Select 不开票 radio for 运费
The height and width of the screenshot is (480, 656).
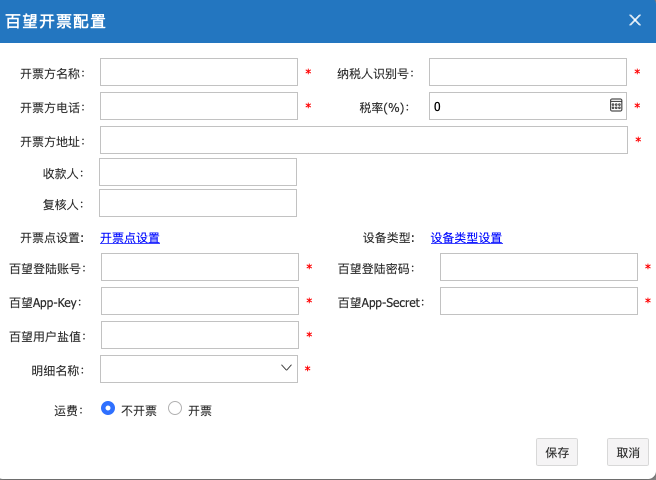(108, 408)
